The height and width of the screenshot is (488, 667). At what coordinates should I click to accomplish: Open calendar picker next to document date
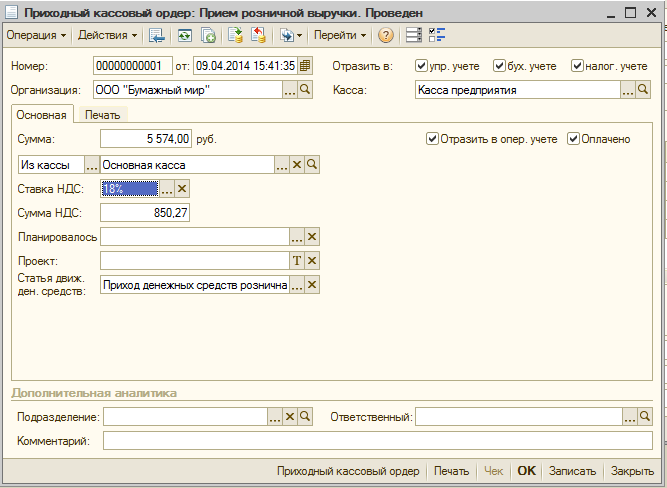click(x=305, y=66)
